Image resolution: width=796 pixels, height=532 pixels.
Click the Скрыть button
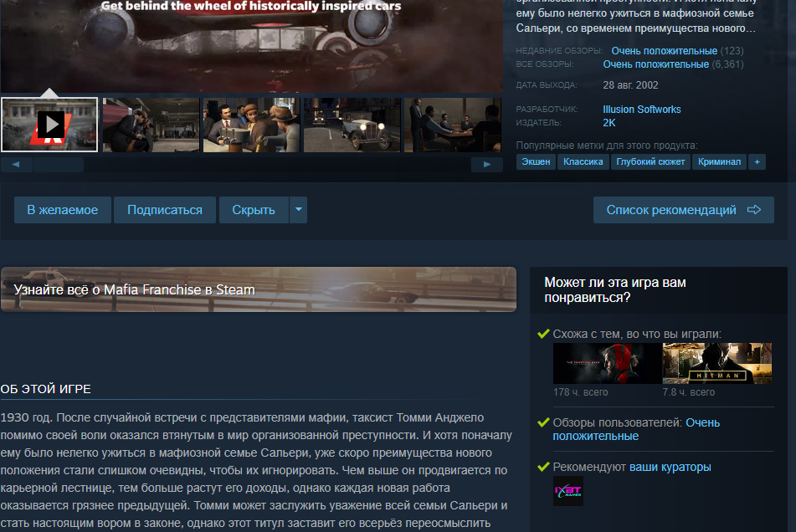coord(254,210)
